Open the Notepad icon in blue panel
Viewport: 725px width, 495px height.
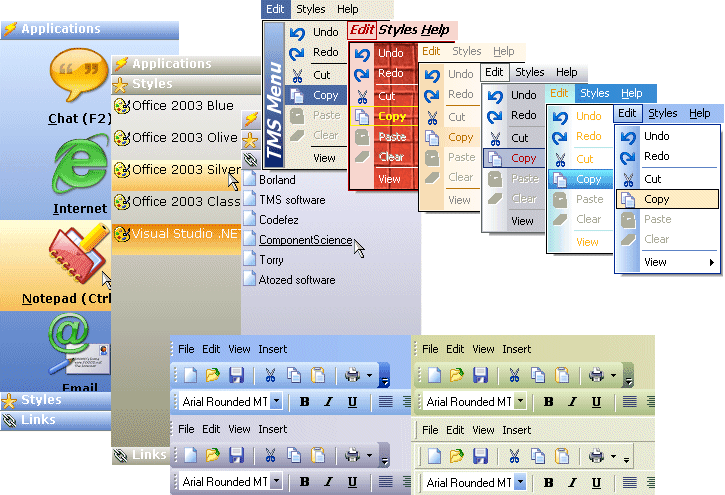pyautogui.click(x=79, y=254)
